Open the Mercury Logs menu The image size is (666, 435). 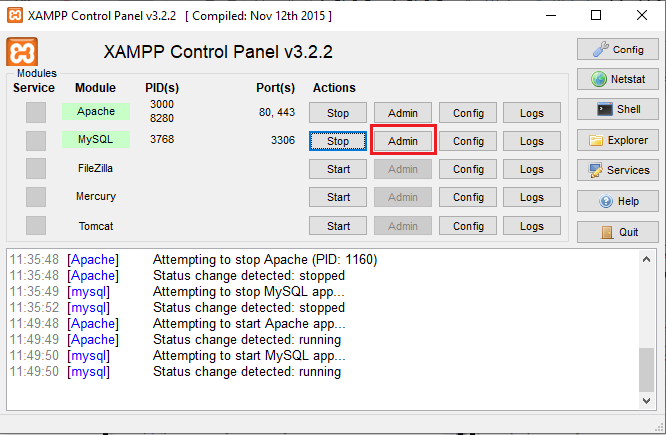click(532, 197)
